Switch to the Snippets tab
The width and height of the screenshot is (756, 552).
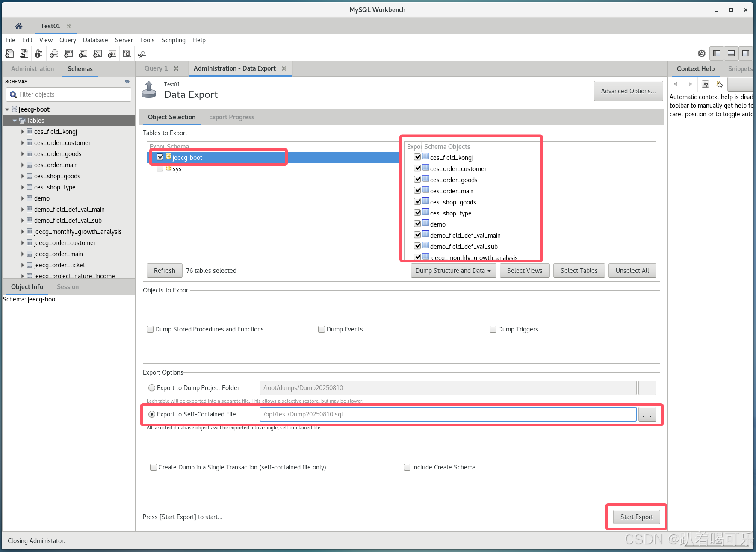pyautogui.click(x=740, y=69)
